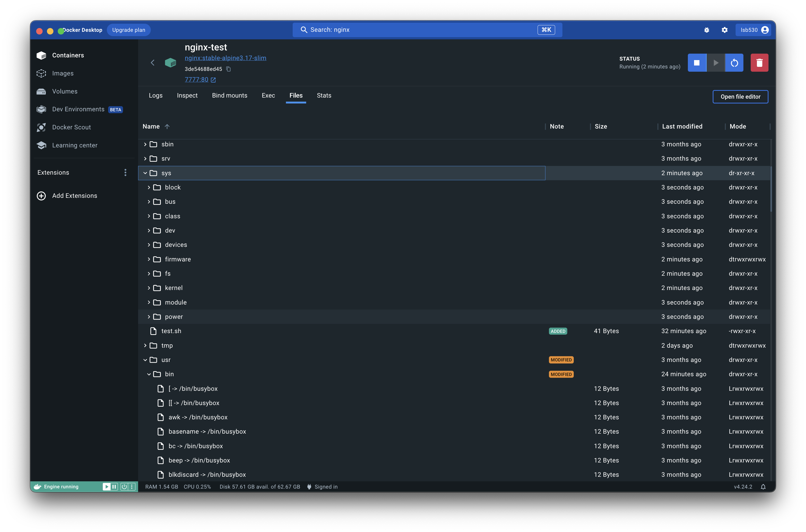This screenshot has height=532, width=806.
Task: Open the troubleshoot bug icon
Action: point(706,30)
